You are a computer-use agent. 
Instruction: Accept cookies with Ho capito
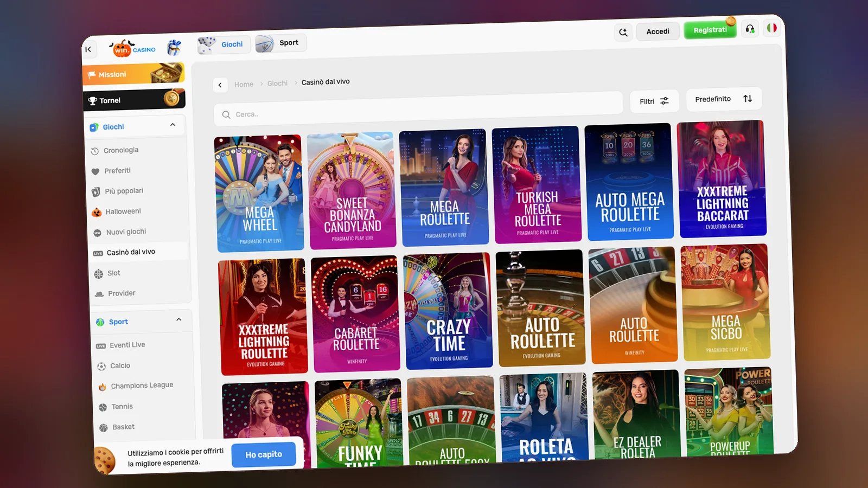[x=264, y=454]
